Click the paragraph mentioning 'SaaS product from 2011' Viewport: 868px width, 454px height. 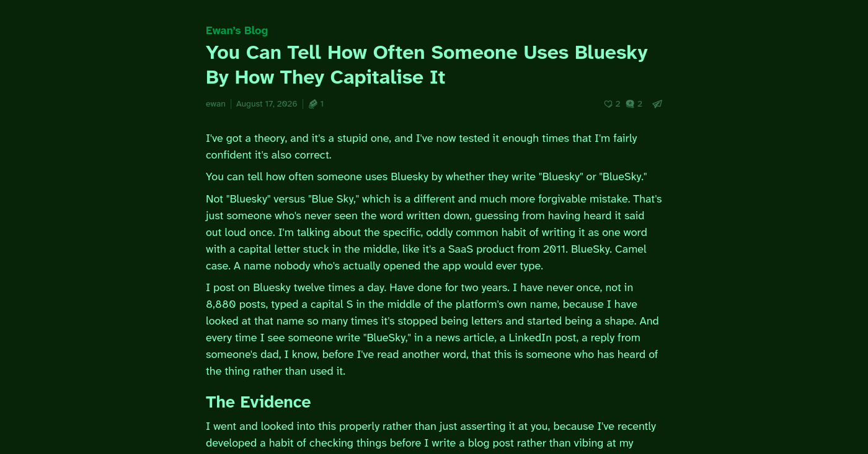pyautogui.click(x=434, y=232)
